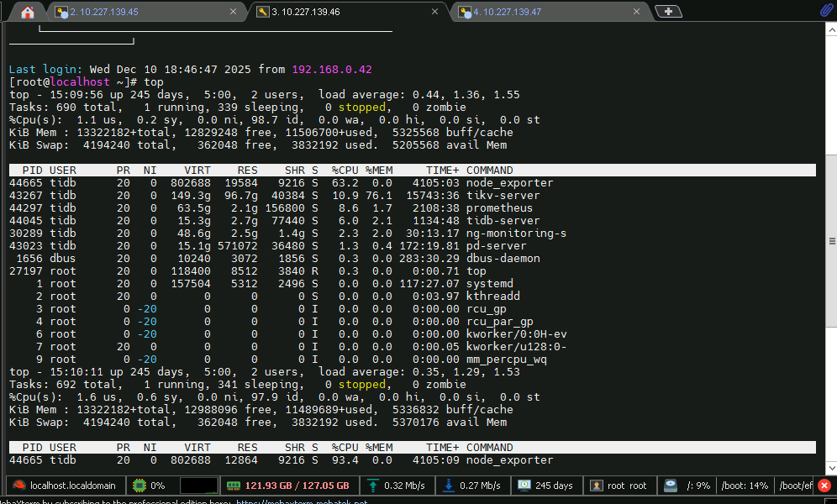Click the localhost.localdomain hostname indicator
The height and width of the screenshot is (504, 837).
pyautogui.click(x=66, y=486)
